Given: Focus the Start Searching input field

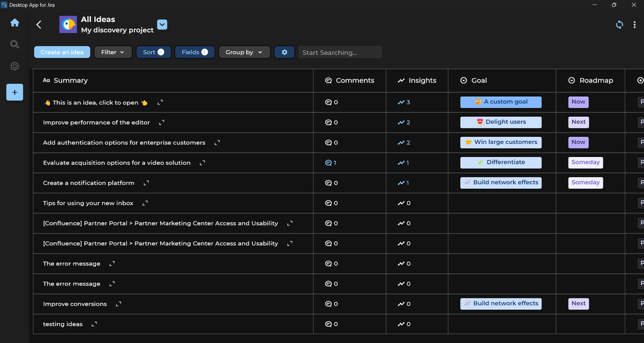Looking at the screenshot, I should pyautogui.click(x=340, y=52).
